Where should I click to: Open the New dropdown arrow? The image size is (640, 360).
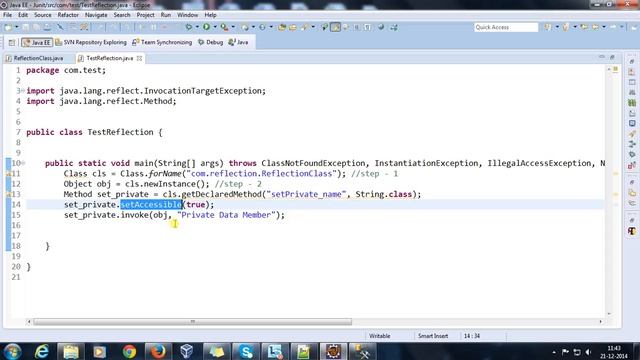click(17, 27)
